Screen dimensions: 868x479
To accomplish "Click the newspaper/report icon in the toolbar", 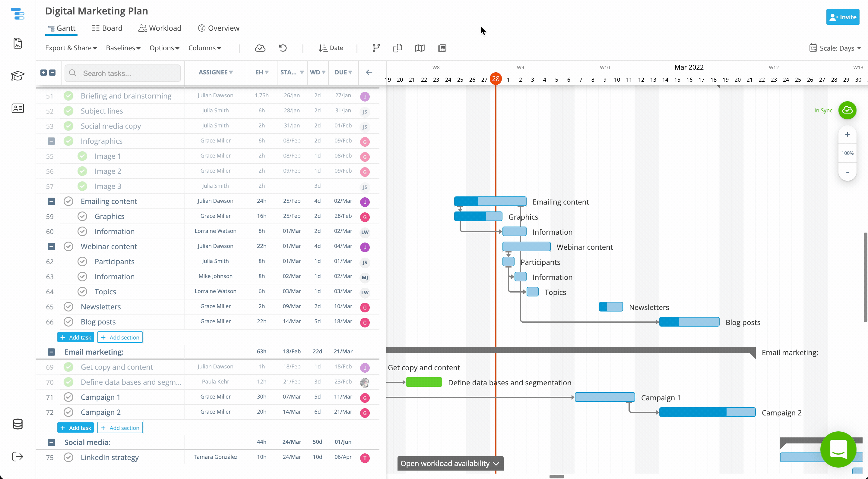I will pos(442,48).
